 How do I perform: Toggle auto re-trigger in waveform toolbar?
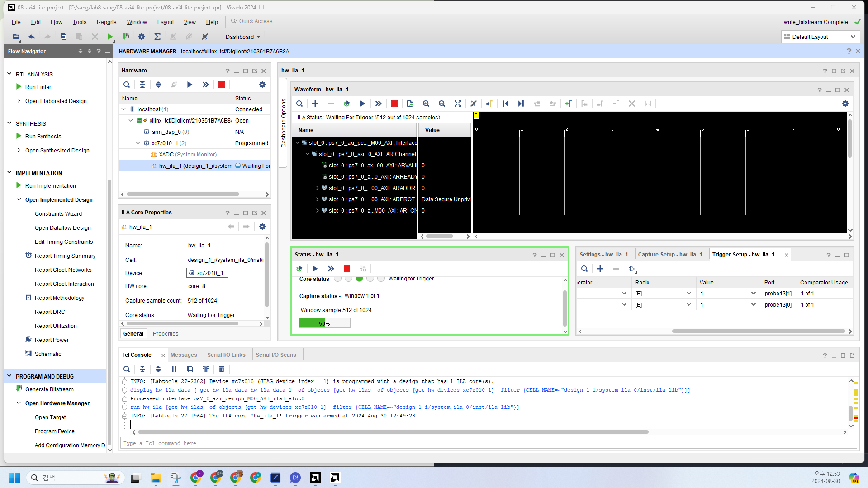[346, 104]
